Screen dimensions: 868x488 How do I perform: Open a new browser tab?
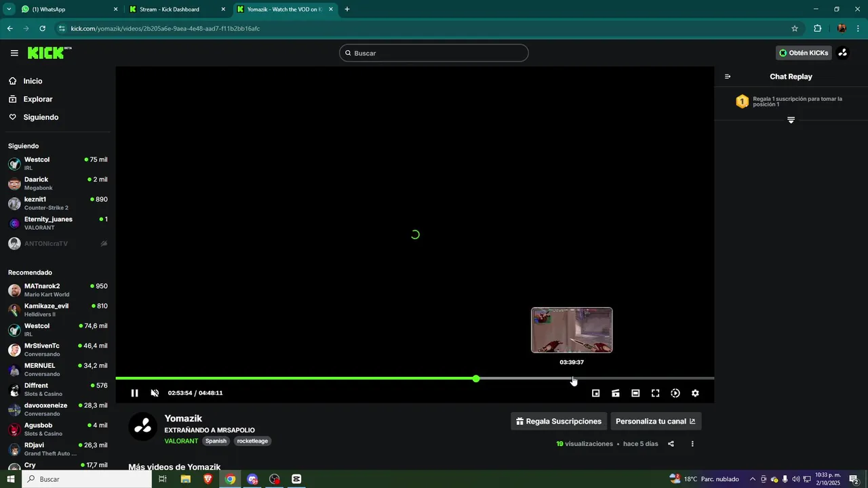point(347,9)
